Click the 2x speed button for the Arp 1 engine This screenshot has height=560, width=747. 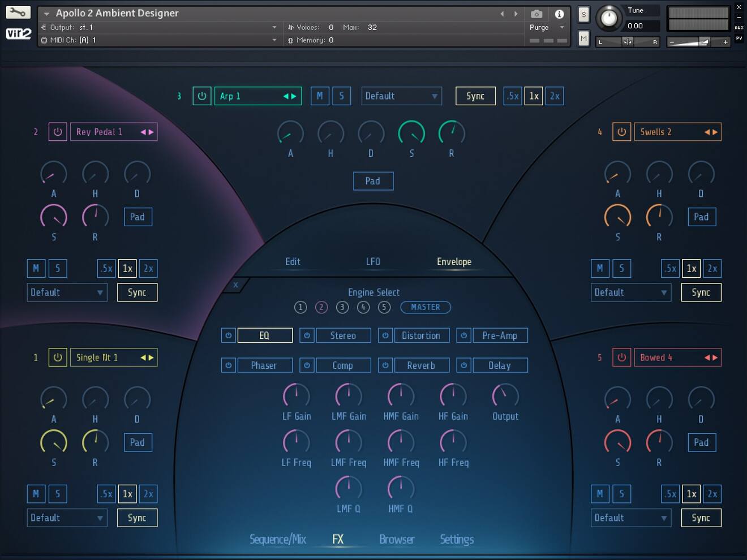coord(555,96)
